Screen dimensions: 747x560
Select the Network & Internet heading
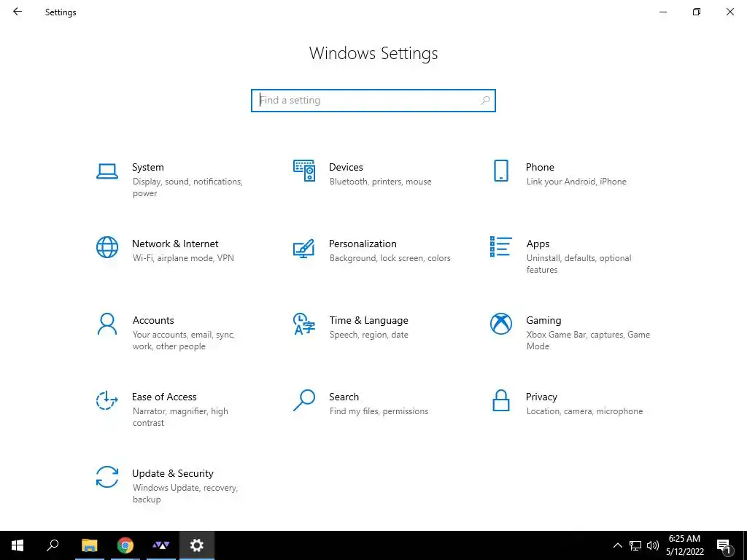click(x=175, y=244)
